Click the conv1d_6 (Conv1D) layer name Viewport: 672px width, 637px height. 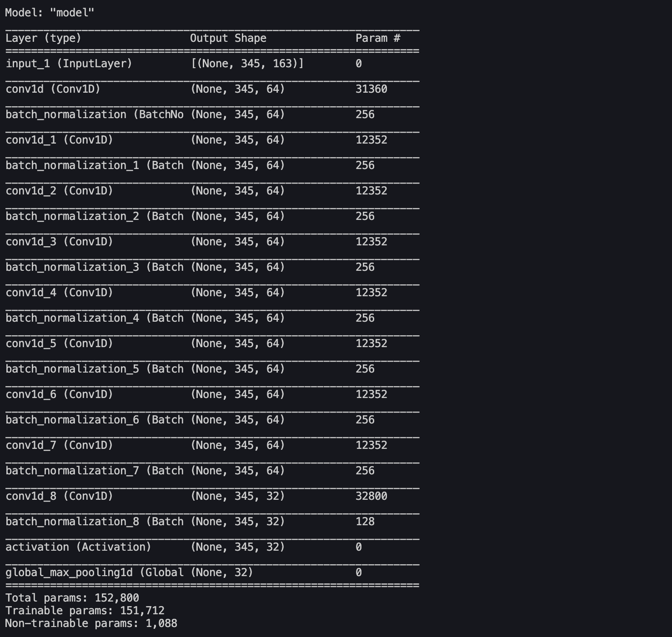(59, 394)
